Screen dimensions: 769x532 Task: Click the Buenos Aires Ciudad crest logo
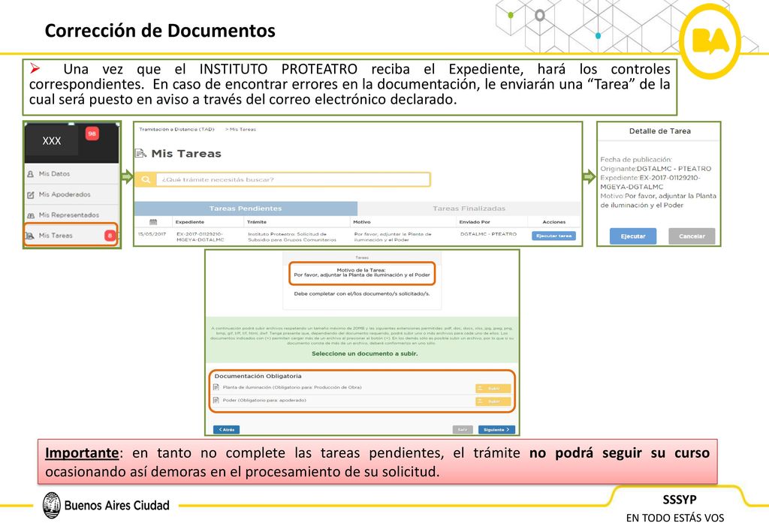pos(52,505)
